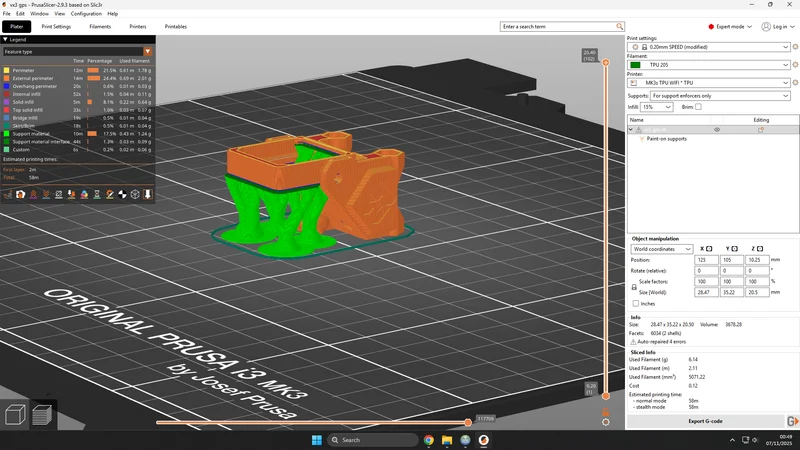The width and height of the screenshot is (800, 450).
Task: Open print settings gear icon
Action: [795, 47]
